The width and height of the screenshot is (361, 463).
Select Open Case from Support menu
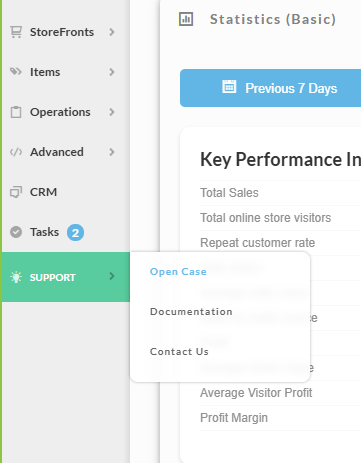point(178,272)
